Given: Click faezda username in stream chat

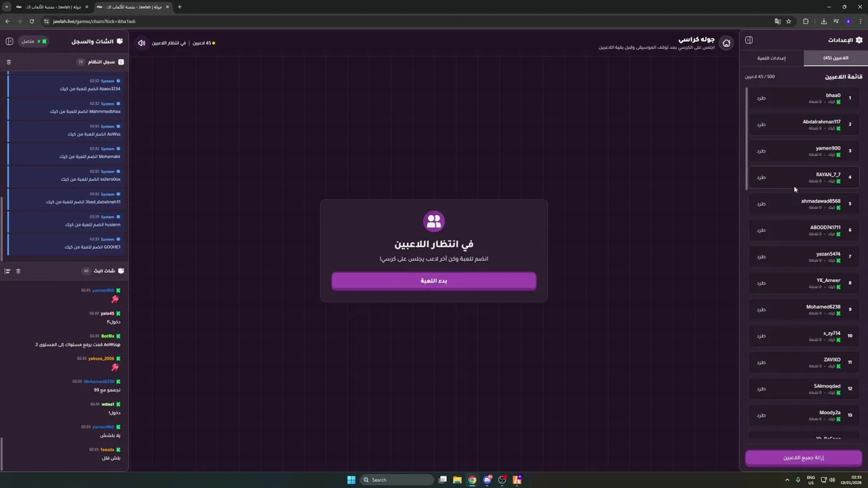Looking at the screenshot, I should (107, 449).
